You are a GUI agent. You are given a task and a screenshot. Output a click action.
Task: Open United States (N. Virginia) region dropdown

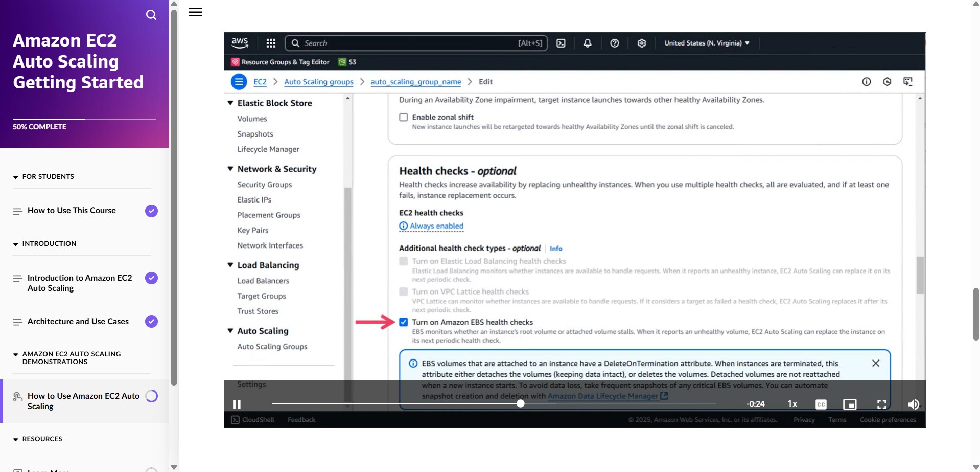click(707, 43)
